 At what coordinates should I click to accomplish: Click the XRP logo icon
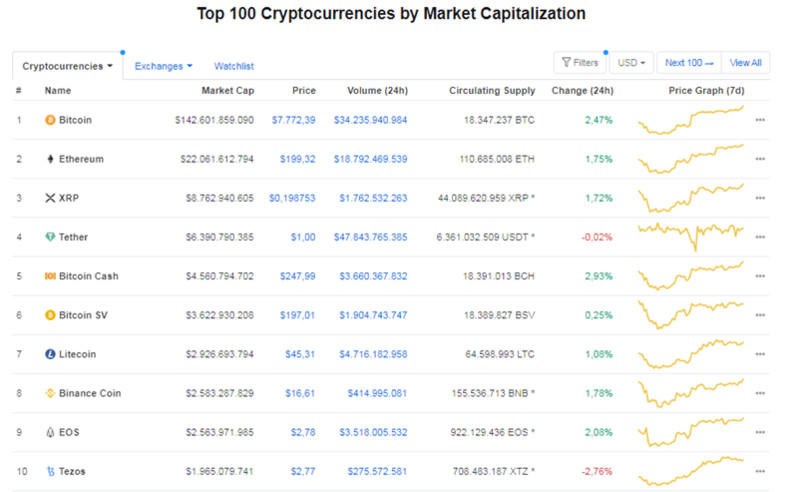[50, 198]
